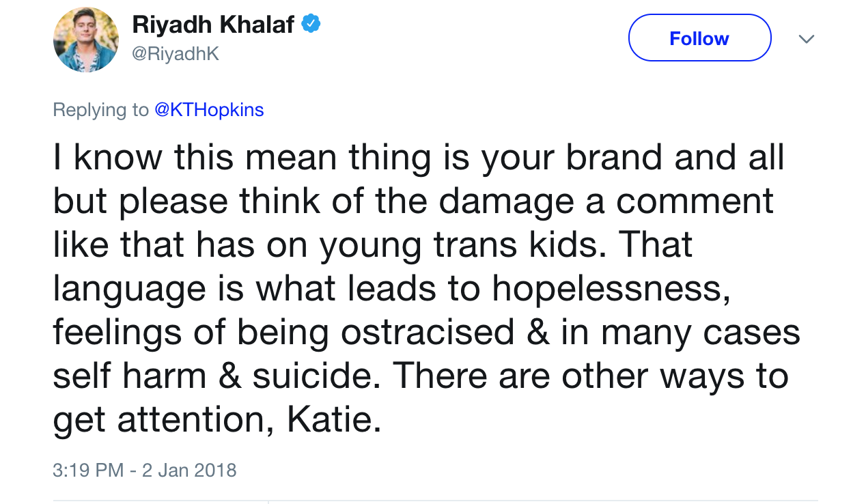Click the word 'language' in the tweet
This screenshot has height=504, width=866.
[129, 290]
